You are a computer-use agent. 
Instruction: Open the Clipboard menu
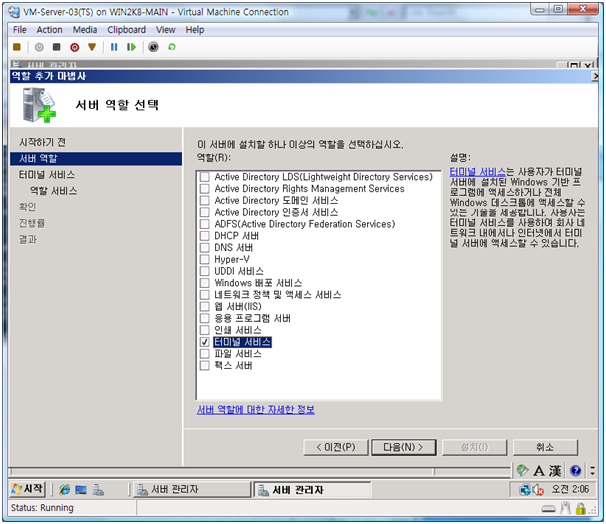[126, 30]
